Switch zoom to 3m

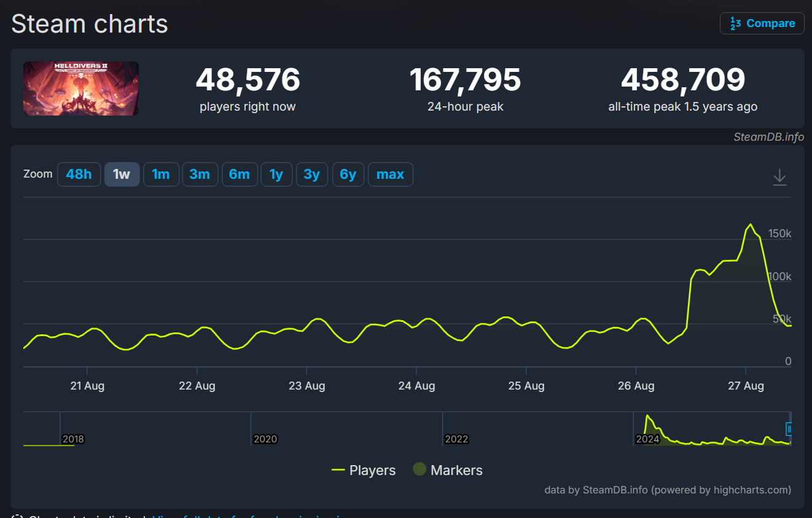click(200, 175)
